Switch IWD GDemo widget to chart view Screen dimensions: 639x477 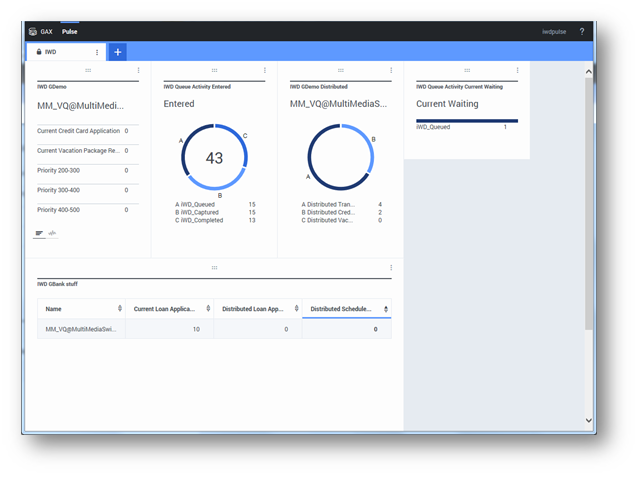pyautogui.click(x=52, y=233)
